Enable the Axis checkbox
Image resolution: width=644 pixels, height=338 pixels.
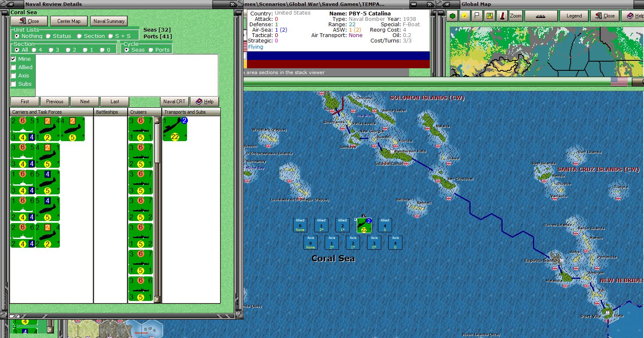pyautogui.click(x=14, y=76)
